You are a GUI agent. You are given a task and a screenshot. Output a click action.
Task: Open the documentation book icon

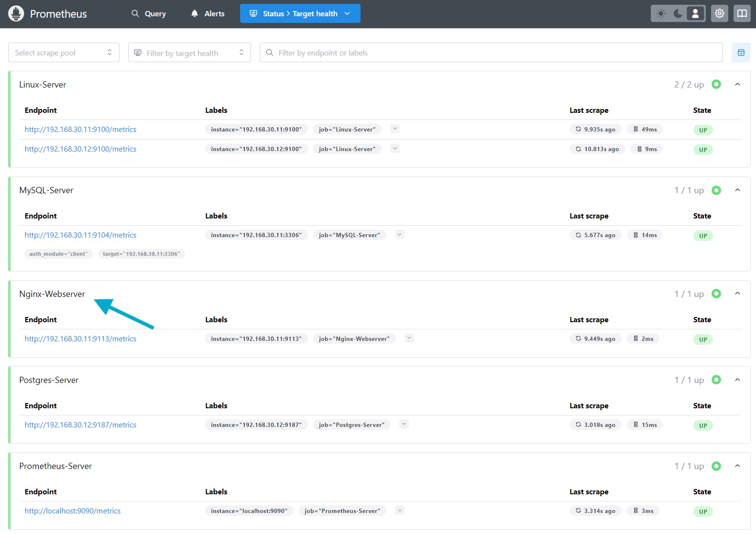point(742,13)
